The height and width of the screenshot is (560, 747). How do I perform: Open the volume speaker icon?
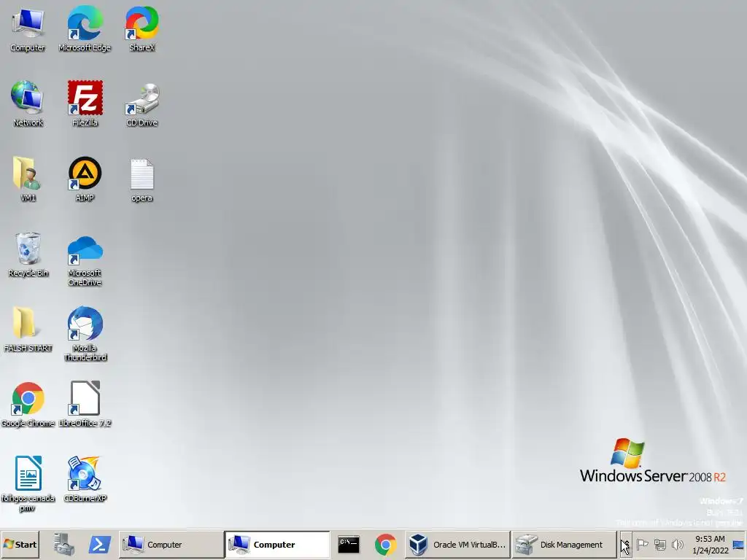[677, 544]
